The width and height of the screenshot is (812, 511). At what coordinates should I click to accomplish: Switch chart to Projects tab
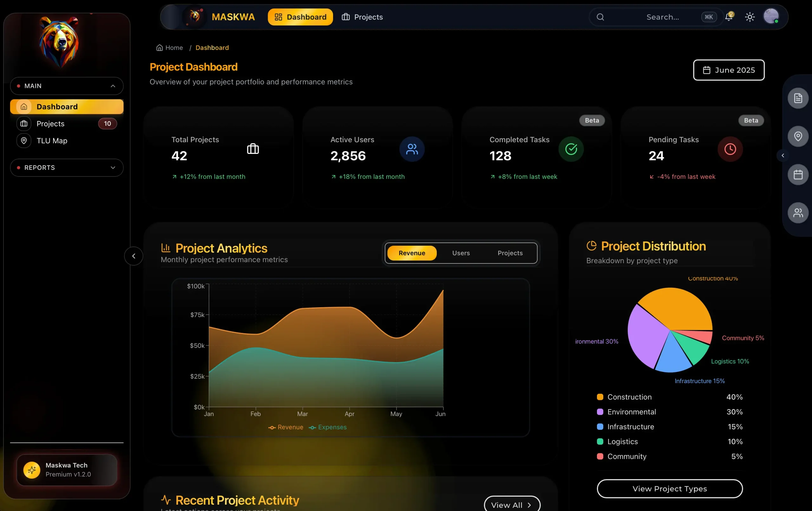[510, 253]
